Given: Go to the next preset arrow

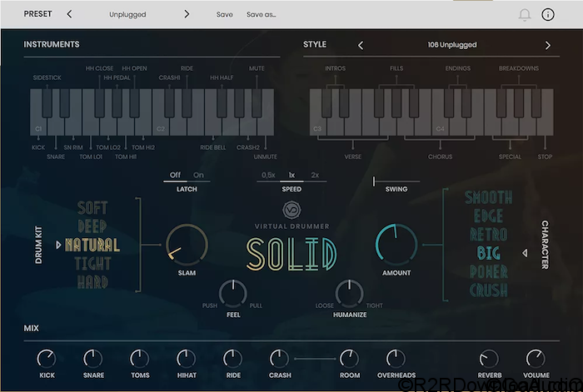Looking at the screenshot, I should pyautogui.click(x=187, y=14).
